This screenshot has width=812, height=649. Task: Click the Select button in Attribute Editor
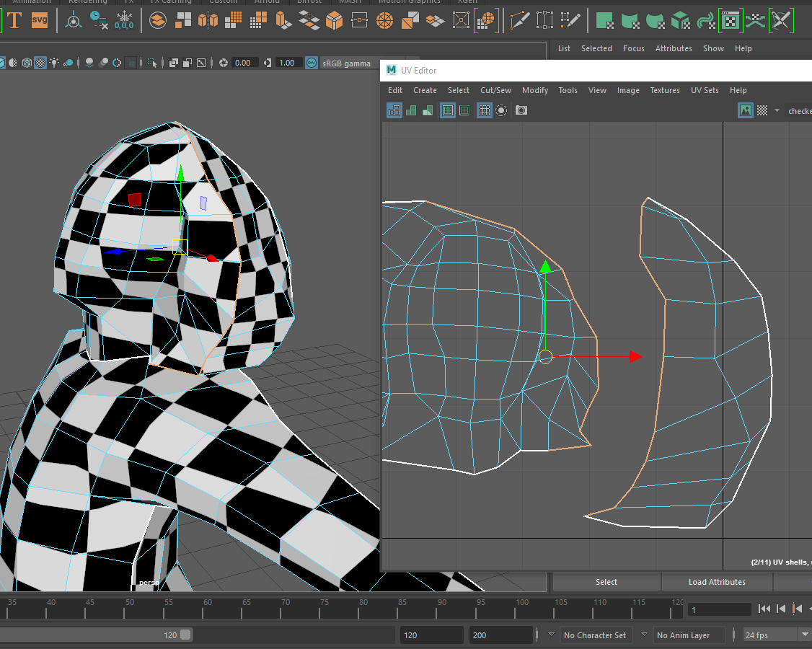(606, 582)
